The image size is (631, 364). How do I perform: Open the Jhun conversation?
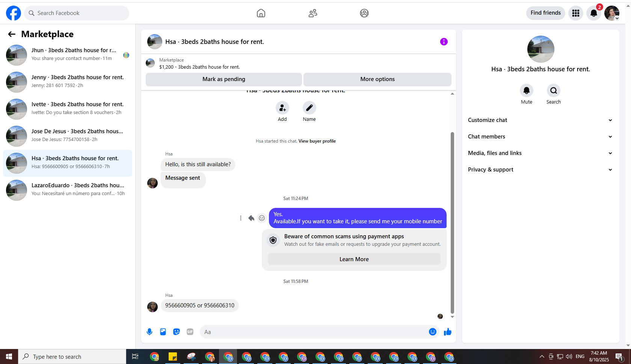68,55
